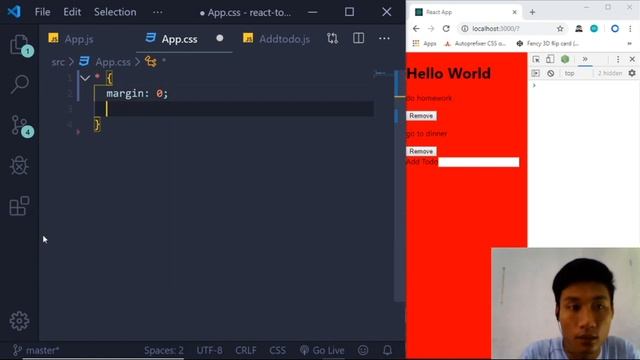Remove the 'do homework' todo
The width and height of the screenshot is (640, 360).
click(x=421, y=116)
